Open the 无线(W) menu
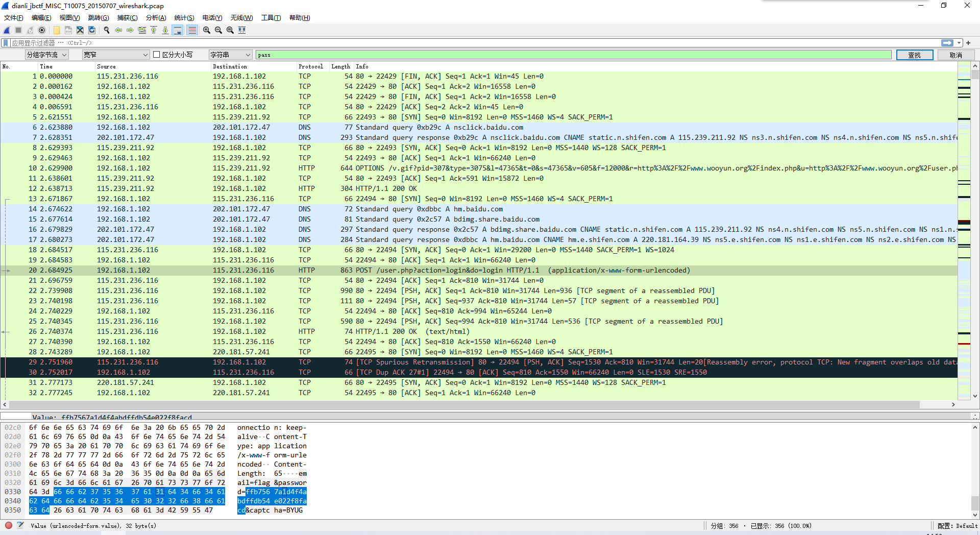This screenshot has width=980, height=535. (241, 18)
